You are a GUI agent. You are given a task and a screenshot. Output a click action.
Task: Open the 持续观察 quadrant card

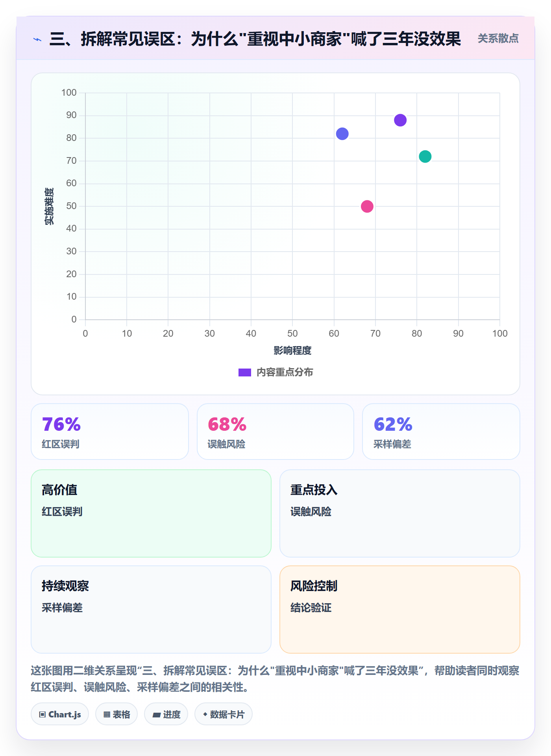151,610
